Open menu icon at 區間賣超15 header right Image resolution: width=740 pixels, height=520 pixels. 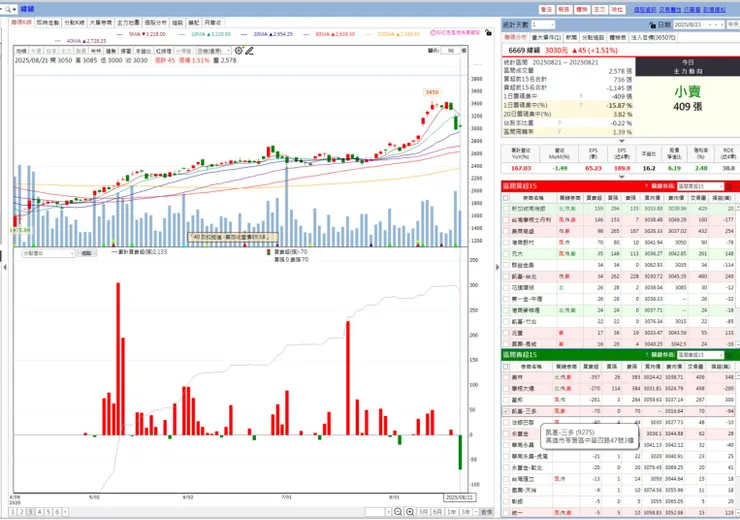(729, 355)
